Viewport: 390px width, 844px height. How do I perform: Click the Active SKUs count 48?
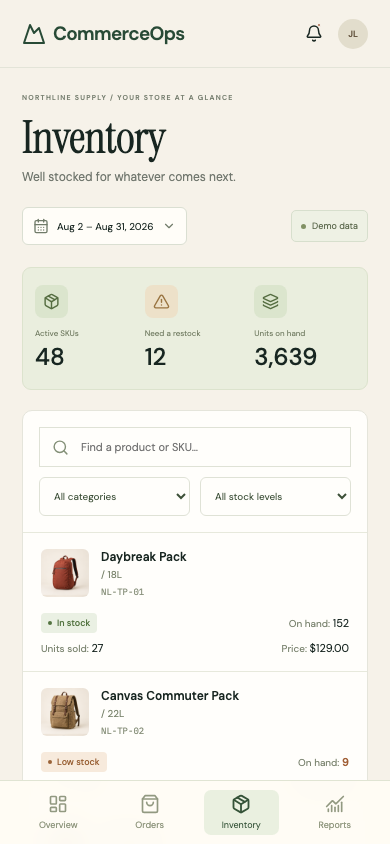tap(49, 357)
